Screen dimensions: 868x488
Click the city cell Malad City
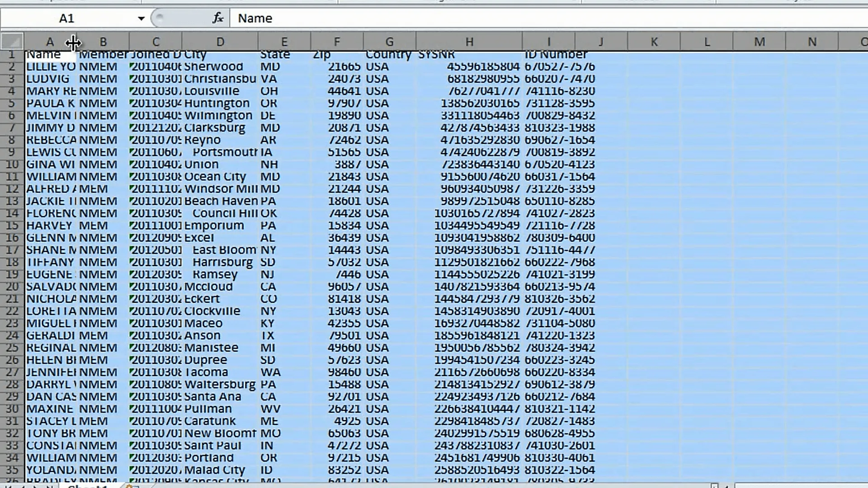pos(220,470)
